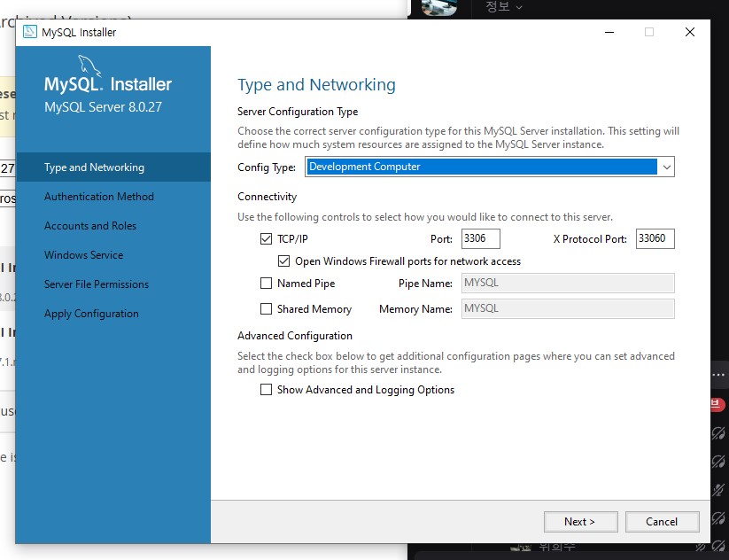Click the 'Advanced Configuration' heading

pyautogui.click(x=295, y=336)
